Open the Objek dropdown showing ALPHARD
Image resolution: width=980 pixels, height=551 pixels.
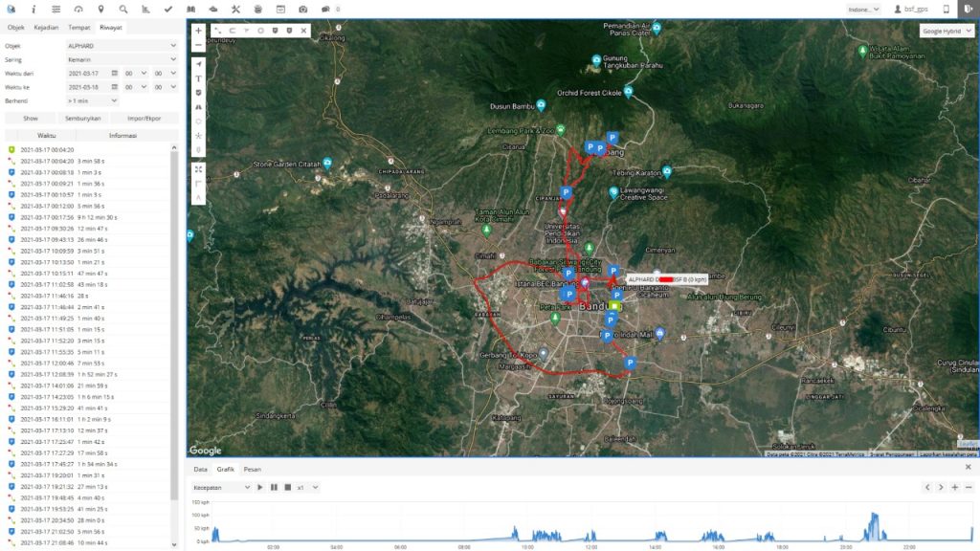121,45
